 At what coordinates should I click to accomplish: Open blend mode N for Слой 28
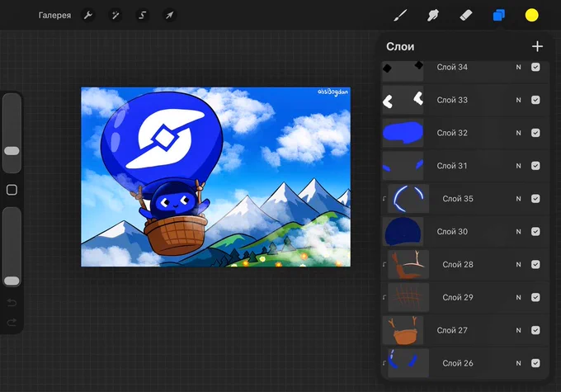[518, 265]
